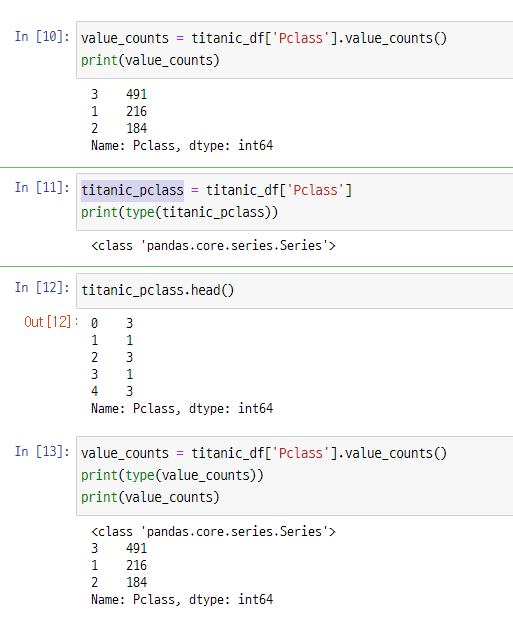Image resolution: width=513 pixels, height=623 pixels.
Task: Select the In [11] code cell input
Action: (294, 202)
